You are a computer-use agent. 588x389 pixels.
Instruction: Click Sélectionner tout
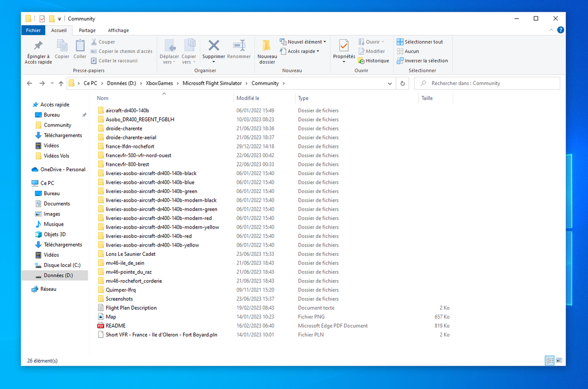[420, 42]
